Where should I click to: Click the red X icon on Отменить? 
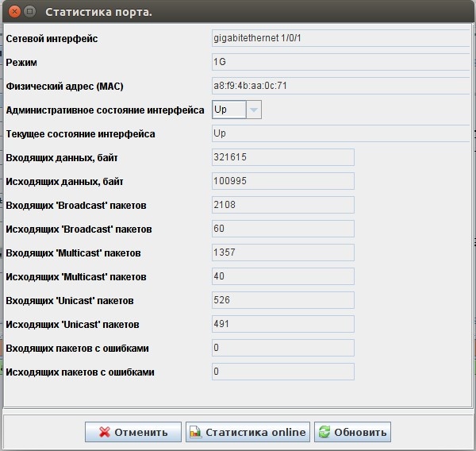pos(105,432)
